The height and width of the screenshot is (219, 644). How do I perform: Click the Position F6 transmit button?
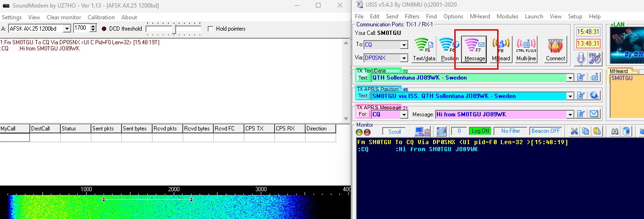click(450, 49)
